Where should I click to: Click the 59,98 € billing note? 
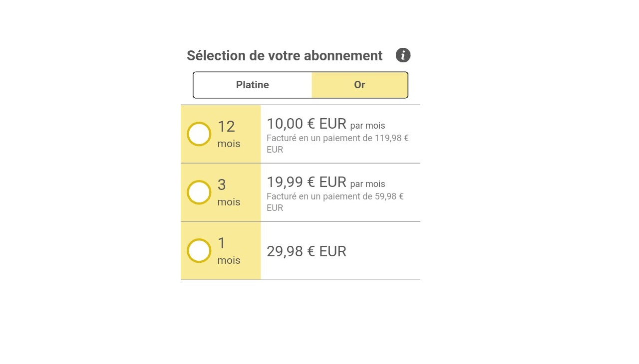335,202
